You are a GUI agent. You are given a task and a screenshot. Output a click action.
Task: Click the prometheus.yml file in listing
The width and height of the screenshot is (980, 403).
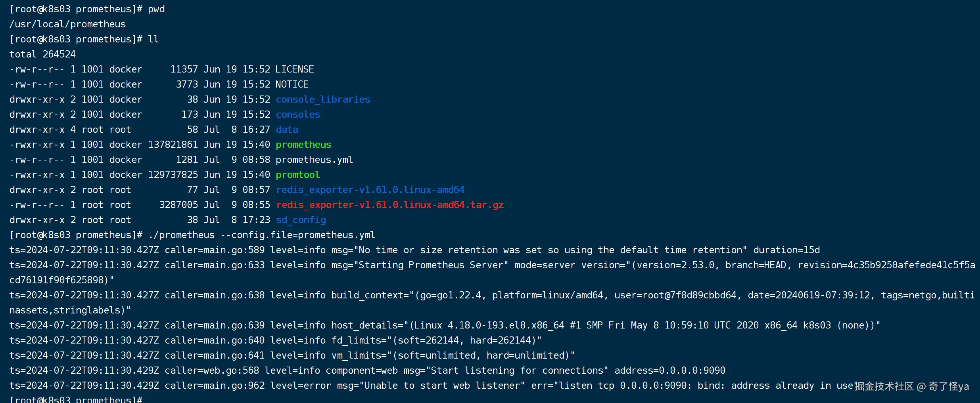coord(314,160)
